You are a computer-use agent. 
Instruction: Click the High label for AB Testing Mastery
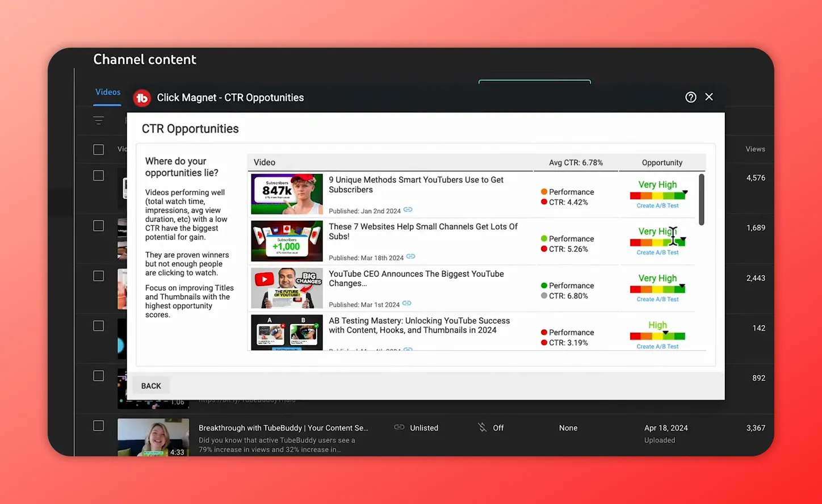coord(657,325)
